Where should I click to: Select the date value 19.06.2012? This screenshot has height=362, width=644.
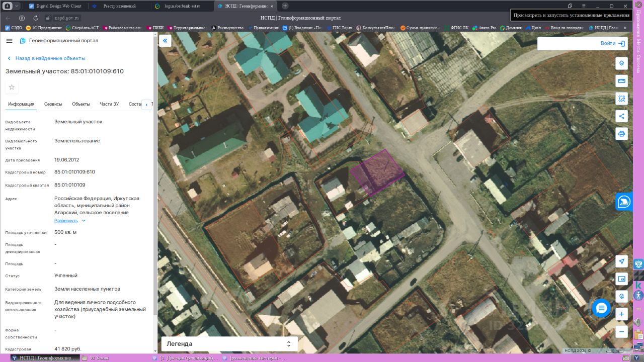pos(67,159)
